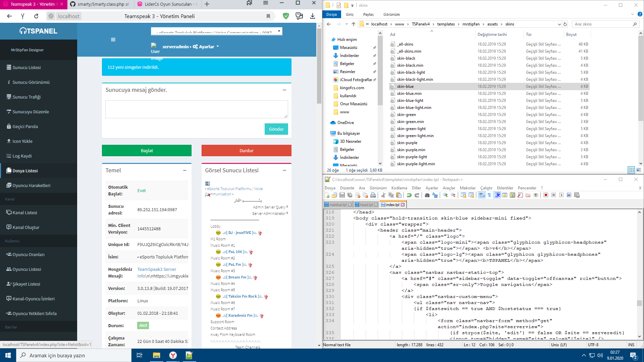Viewport: 644px width, 362px height.
Task: Click the Değiştirme tarihi column header
Action: pyautogui.click(x=492, y=35)
